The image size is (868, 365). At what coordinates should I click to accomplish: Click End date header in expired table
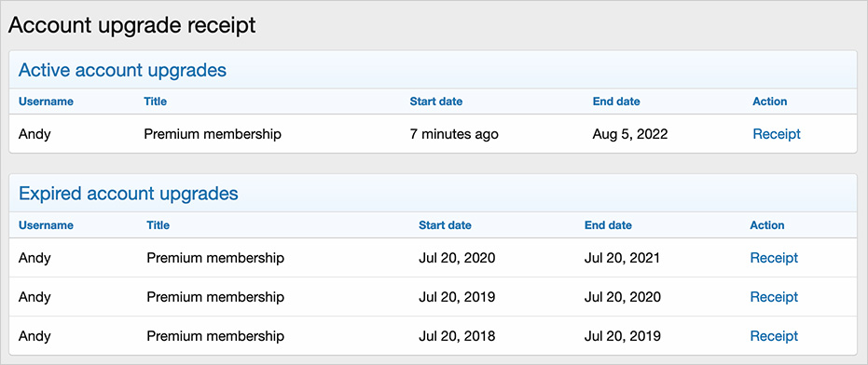[x=608, y=225]
